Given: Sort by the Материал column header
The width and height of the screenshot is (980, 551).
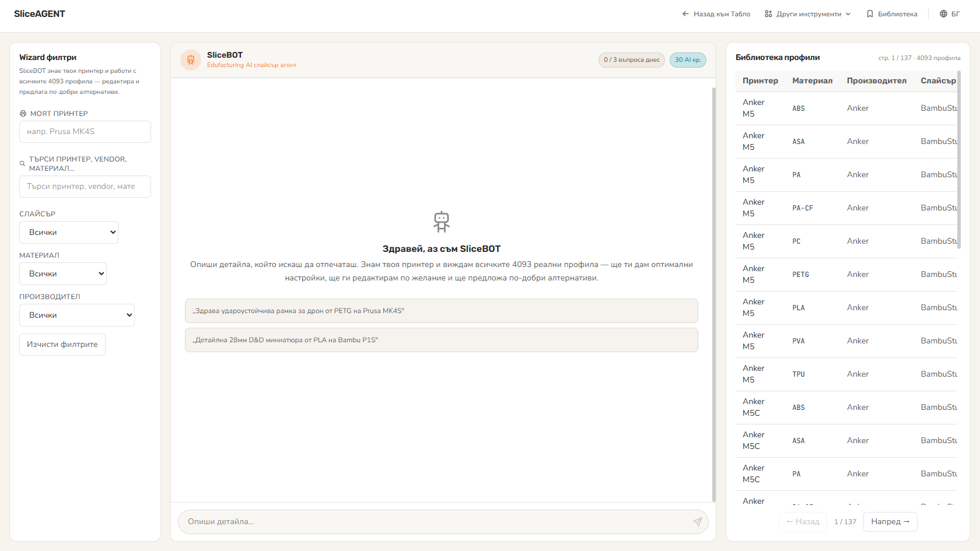Looking at the screenshot, I should 812,80.
